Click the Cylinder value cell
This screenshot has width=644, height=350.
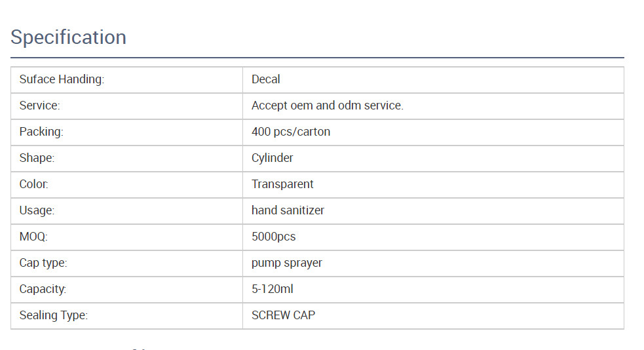[433, 159]
